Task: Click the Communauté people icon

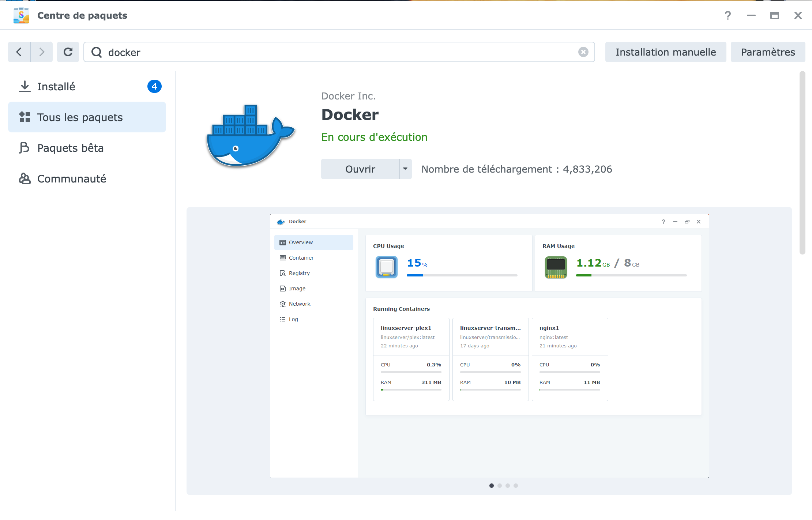Action: point(25,178)
